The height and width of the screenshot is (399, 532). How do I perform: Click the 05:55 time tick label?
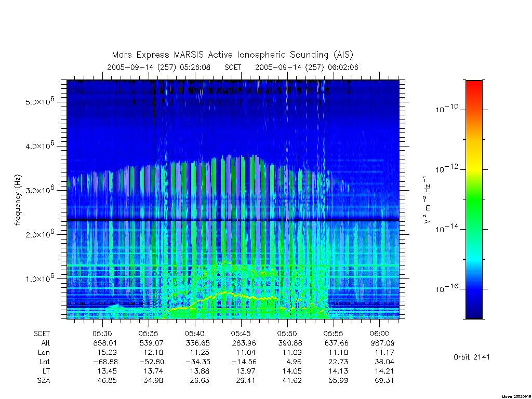point(334,334)
